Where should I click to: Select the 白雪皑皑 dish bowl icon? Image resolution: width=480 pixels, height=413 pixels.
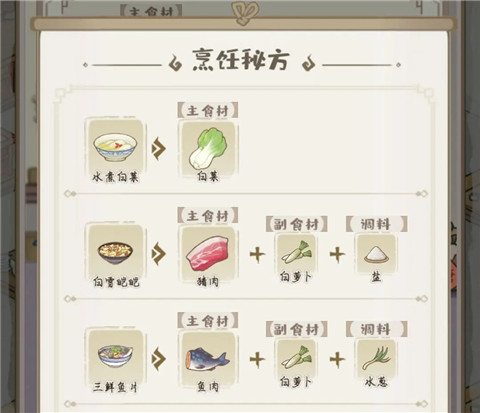[x=115, y=252]
